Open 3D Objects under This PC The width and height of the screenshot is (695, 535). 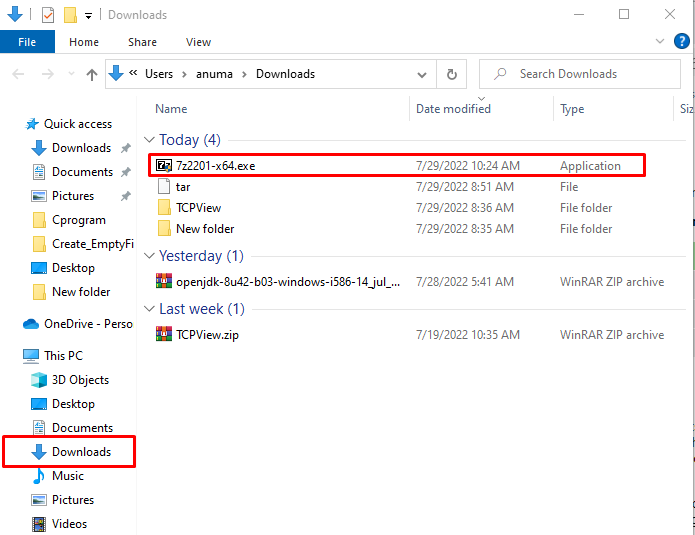pyautogui.click(x=80, y=380)
